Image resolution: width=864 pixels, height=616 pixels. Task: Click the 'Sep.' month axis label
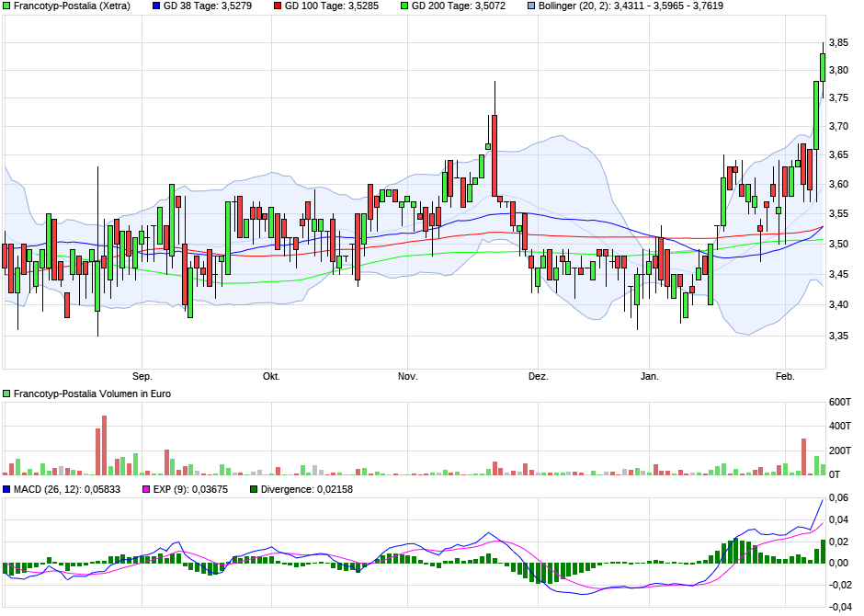142,377
